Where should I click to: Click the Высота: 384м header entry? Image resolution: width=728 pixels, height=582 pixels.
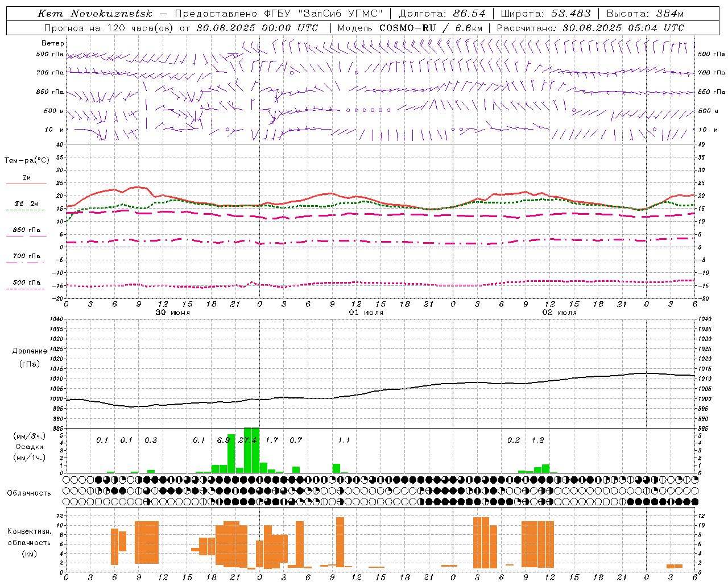(645, 14)
